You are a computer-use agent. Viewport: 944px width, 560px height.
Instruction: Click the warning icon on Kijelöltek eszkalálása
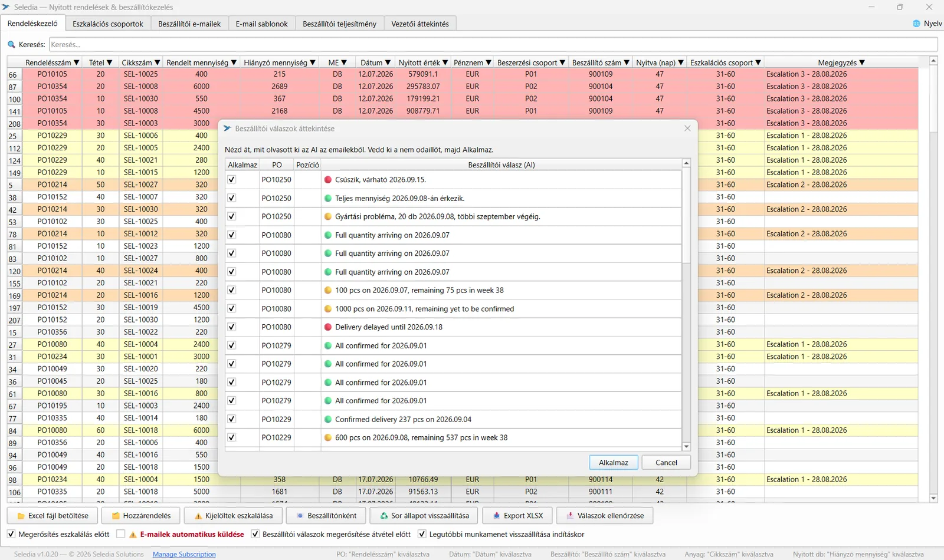point(198,516)
